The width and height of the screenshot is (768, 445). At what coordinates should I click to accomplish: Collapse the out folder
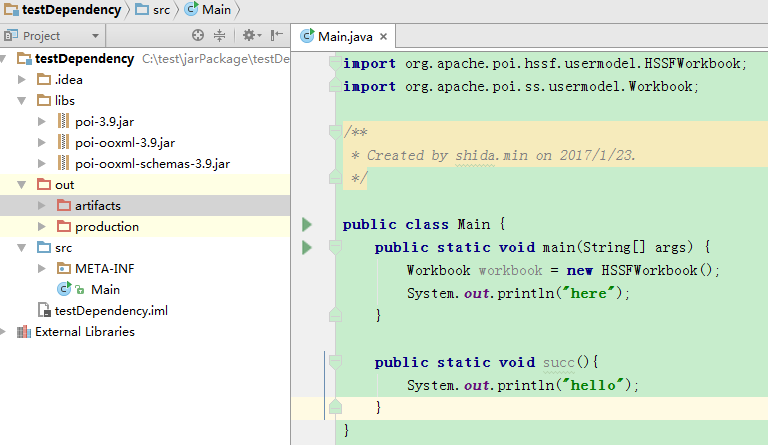coord(22,185)
